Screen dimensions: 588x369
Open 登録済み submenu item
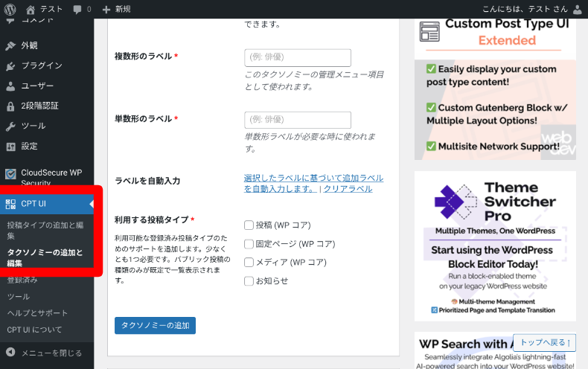pyautogui.click(x=22, y=280)
